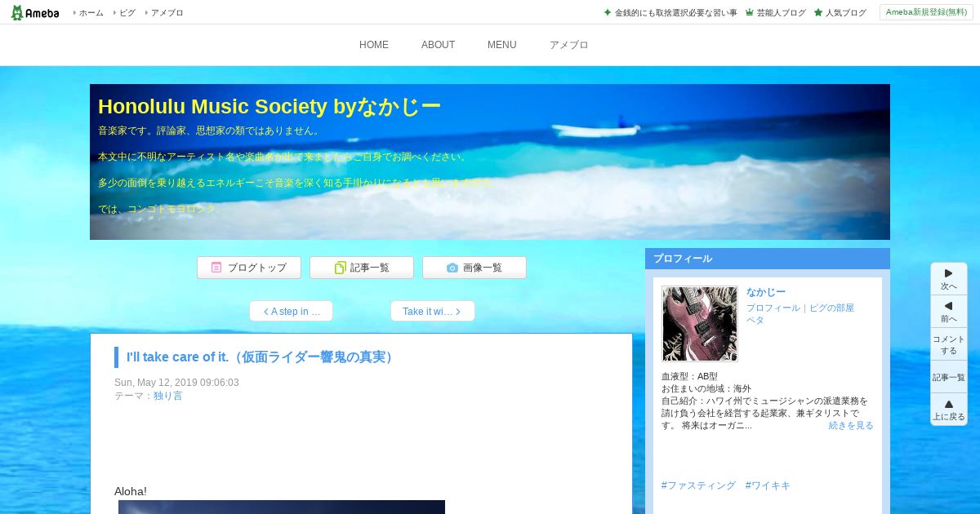Open 芸能人ブログ link
The width and height of the screenshot is (980, 514).
click(x=781, y=13)
